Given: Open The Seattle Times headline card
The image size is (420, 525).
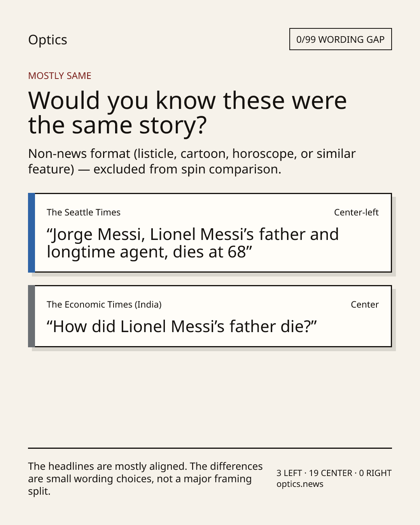Looking at the screenshot, I should [210, 233].
